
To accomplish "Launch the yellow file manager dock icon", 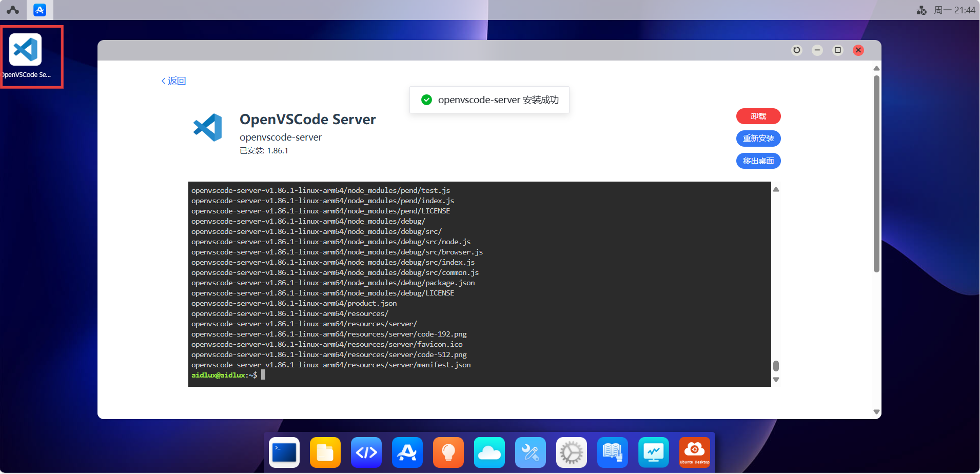I will pyautogui.click(x=325, y=452).
